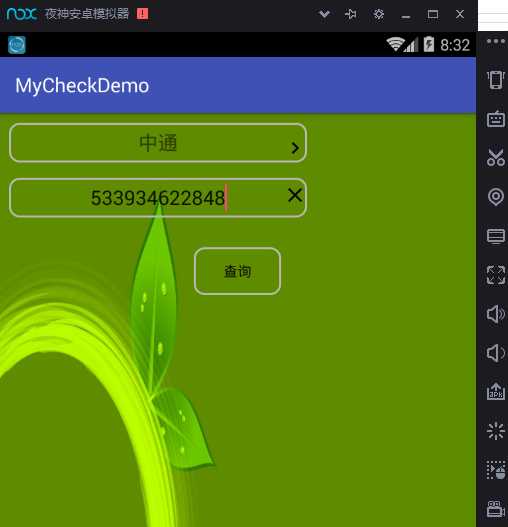Click the 夜神安卓模拟器 window title text
The image size is (508, 527).
pos(87,14)
